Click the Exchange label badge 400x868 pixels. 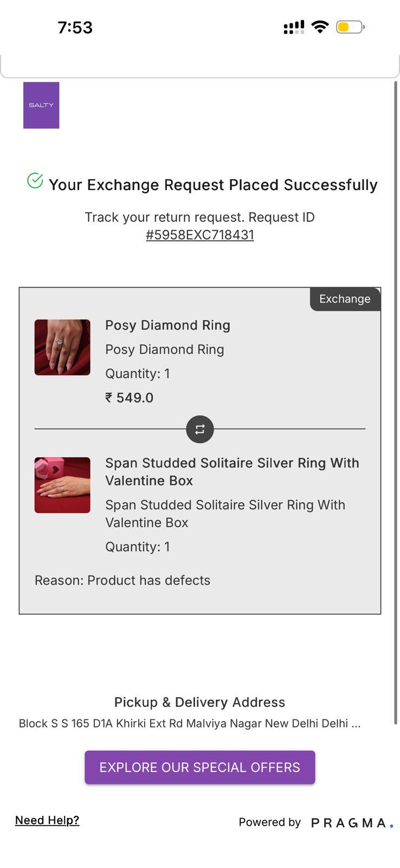(x=345, y=299)
